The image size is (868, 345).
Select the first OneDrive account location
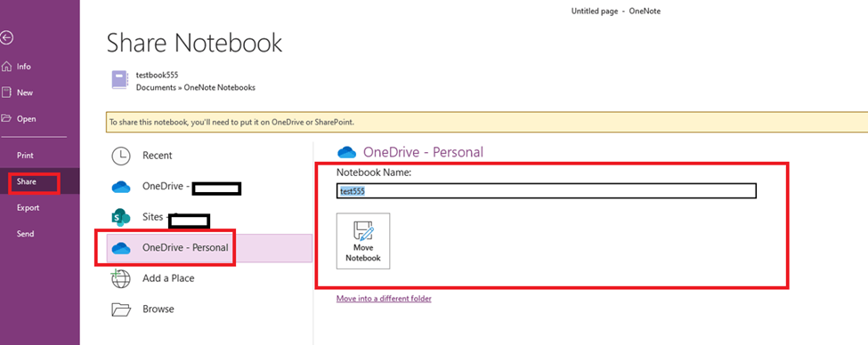[209, 187]
